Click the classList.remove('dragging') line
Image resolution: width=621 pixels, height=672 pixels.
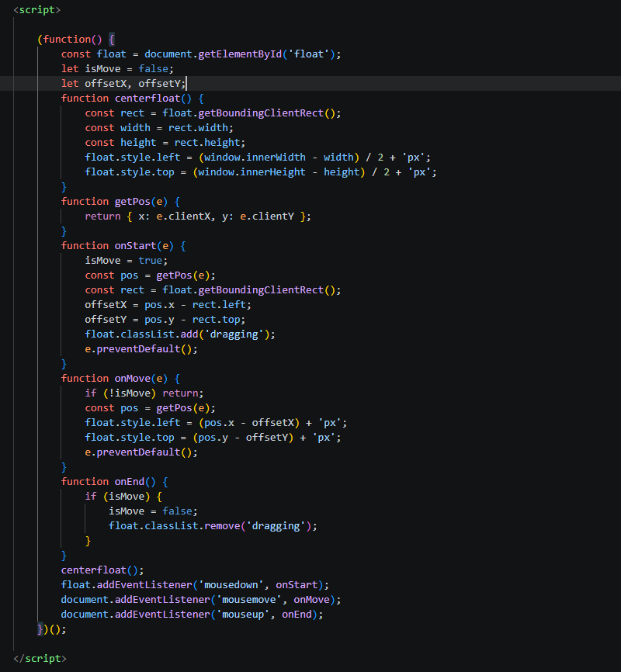(213, 526)
